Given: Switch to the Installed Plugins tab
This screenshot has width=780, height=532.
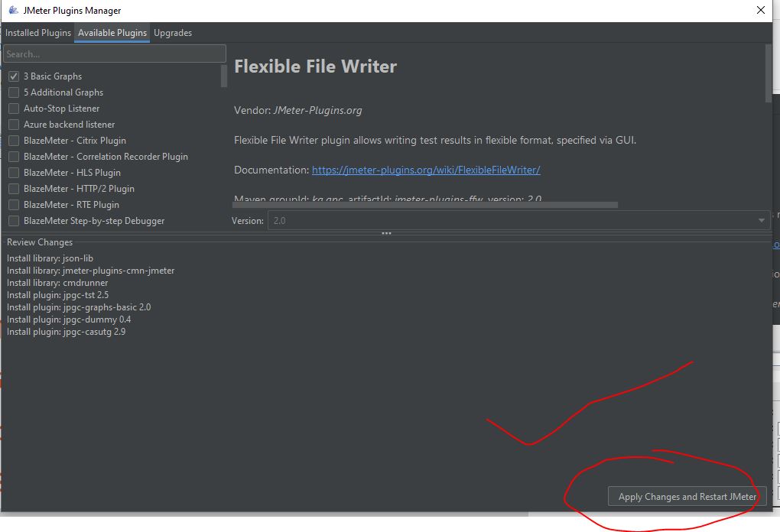Looking at the screenshot, I should [x=38, y=33].
